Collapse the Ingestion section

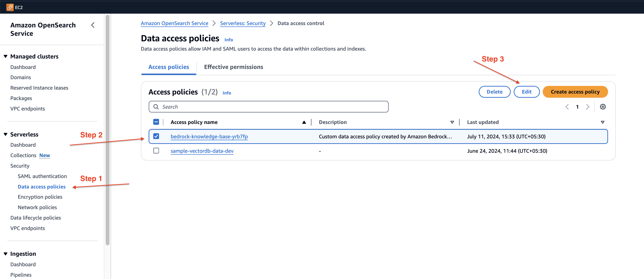(x=6, y=254)
